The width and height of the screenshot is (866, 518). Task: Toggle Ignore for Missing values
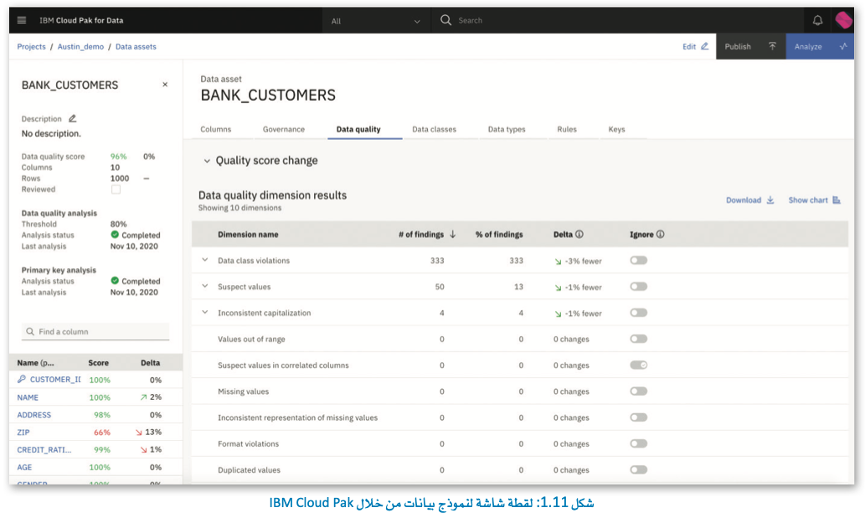(x=638, y=391)
